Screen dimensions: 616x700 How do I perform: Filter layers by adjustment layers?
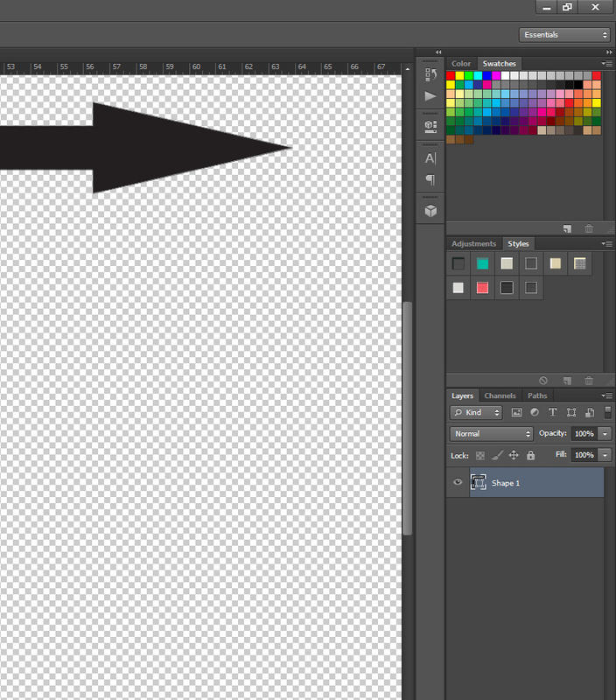[535, 412]
